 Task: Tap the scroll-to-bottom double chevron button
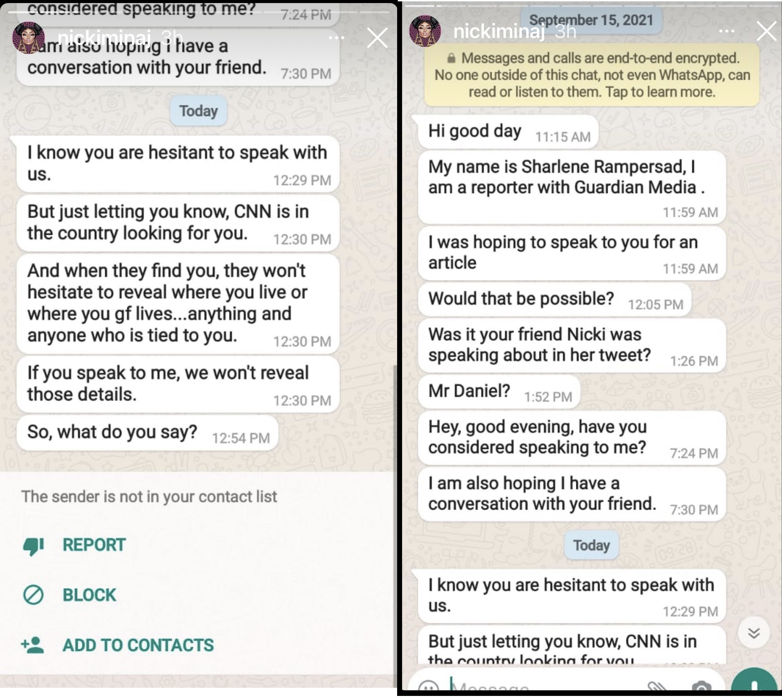click(x=753, y=633)
